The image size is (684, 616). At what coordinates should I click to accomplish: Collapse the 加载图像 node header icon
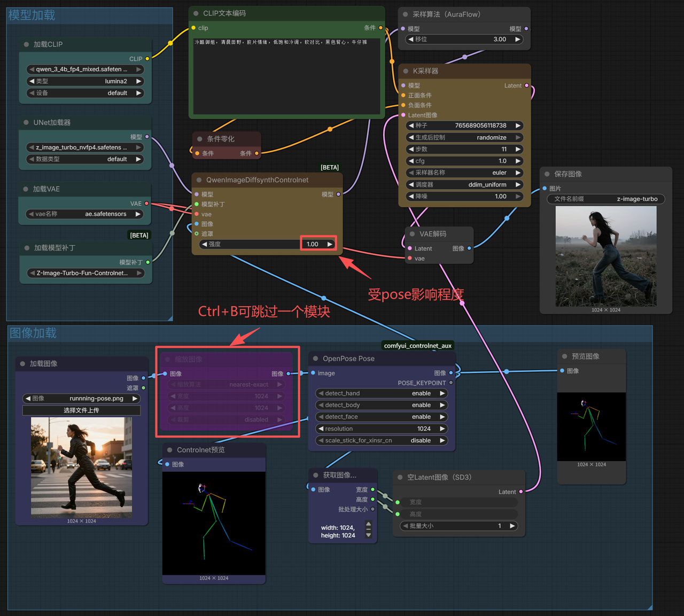tap(21, 363)
